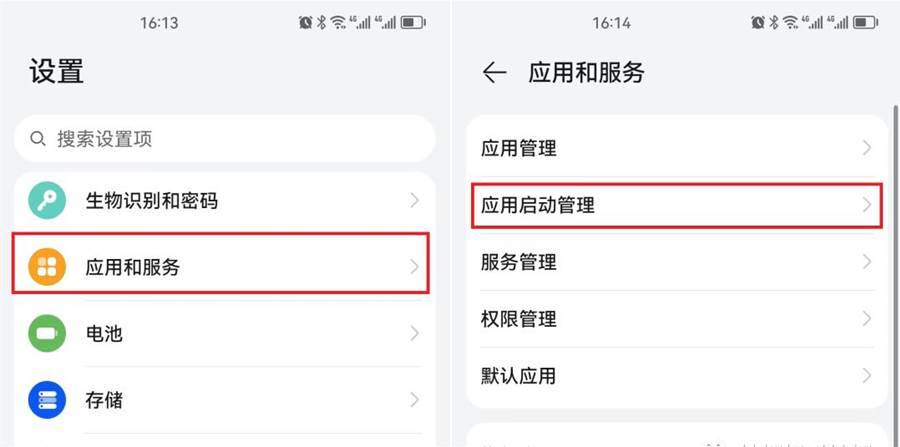
Task: Tap the battery status icon on right screen
Action: (x=863, y=22)
